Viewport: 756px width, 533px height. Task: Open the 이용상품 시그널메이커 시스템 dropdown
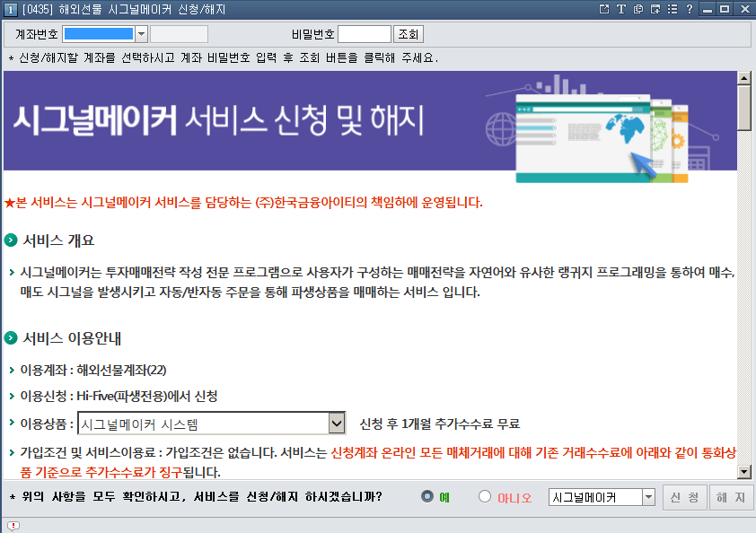(x=337, y=424)
